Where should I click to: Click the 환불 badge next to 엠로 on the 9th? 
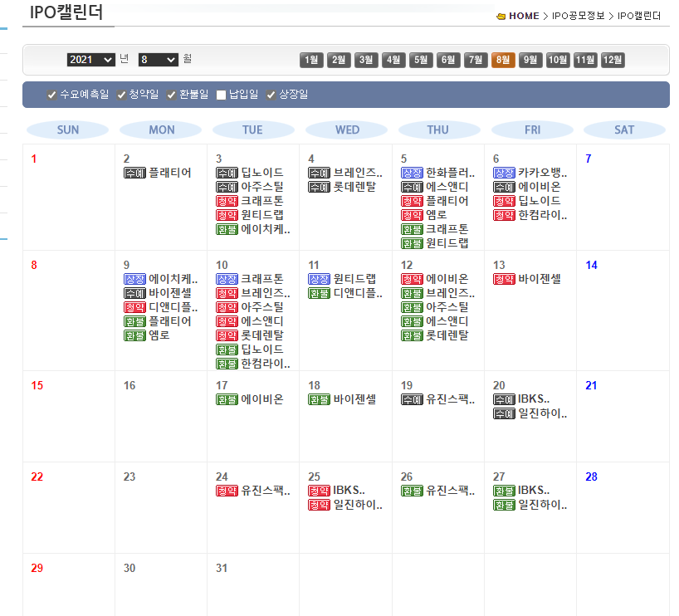click(134, 335)
